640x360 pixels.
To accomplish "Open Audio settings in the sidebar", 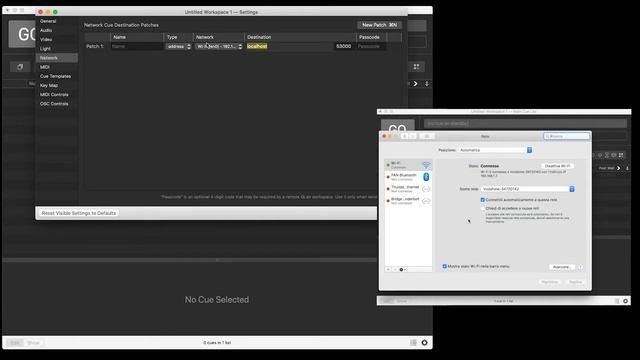I will point(46,30).
